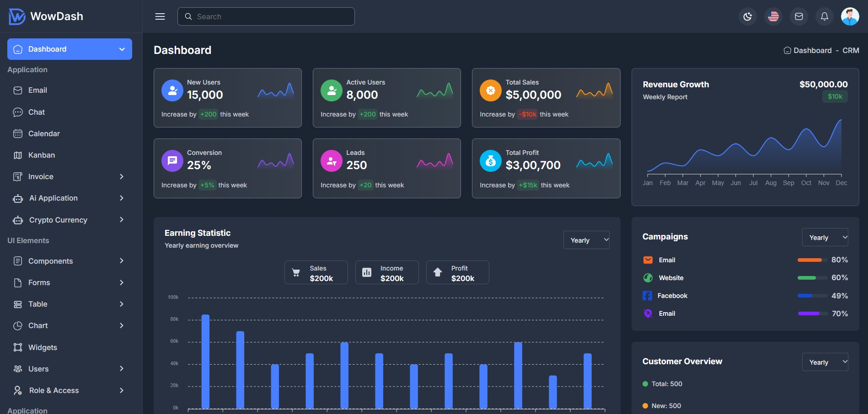Click the Crypto Currency sidebar icon
Viewport: 868px width, 414px height.
[x=18, y=220]
